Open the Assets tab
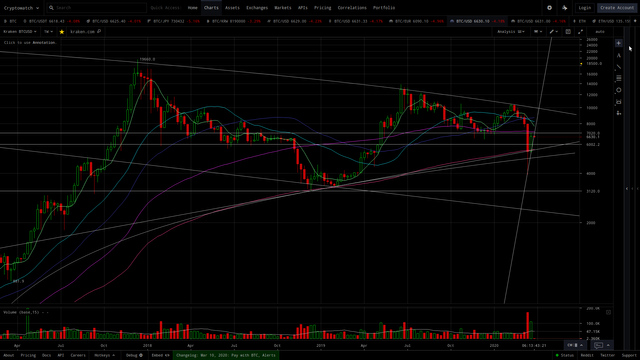This screenshot has height=360, width=640. tap(232, 8)
